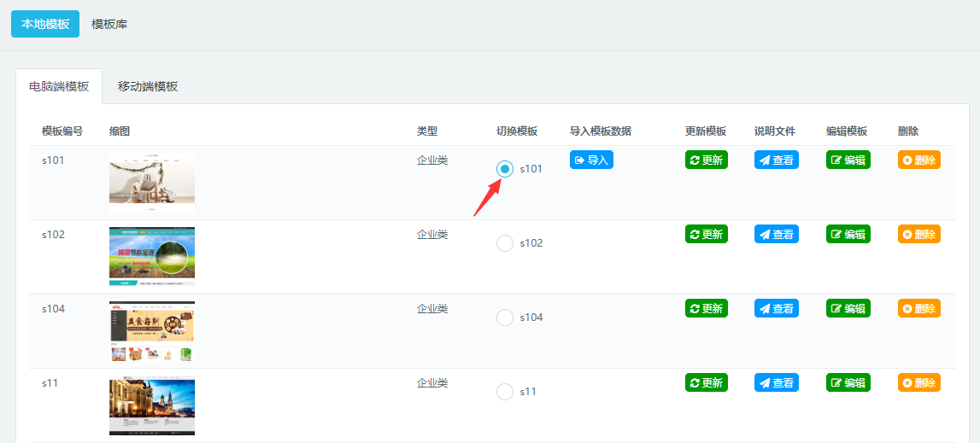The image size is (980, 443).
Task: Click 编辑 button for template s104
Action: (x=848, y=308)
